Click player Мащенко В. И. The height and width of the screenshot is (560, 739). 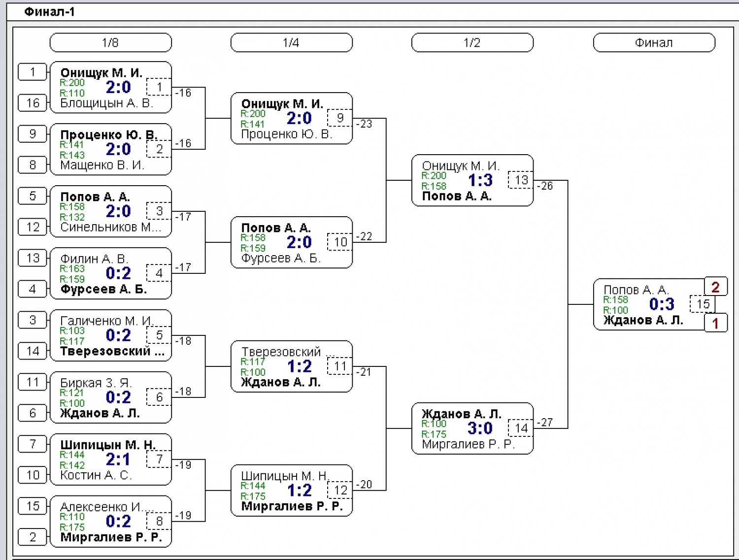[x=102, y=165]
